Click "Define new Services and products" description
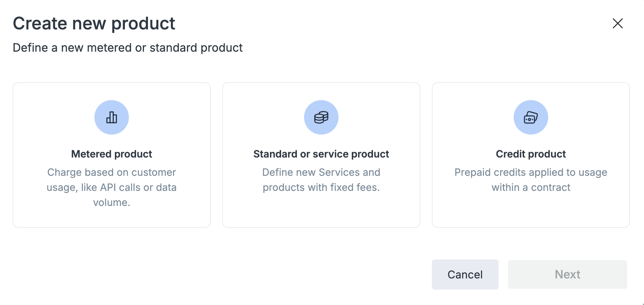 click(x=321, y=180)
